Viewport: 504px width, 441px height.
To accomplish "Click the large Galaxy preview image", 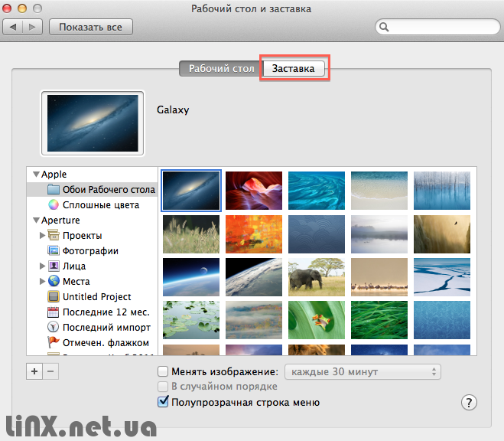I will click(x=93, y=123).
